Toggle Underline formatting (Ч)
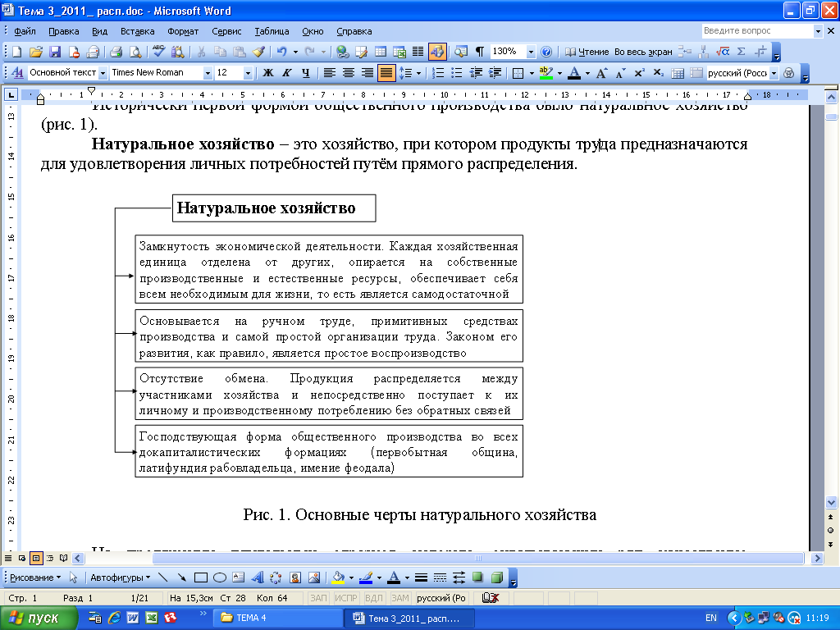Viewport: 840px width, 630px height. click(x=306, y=73)
